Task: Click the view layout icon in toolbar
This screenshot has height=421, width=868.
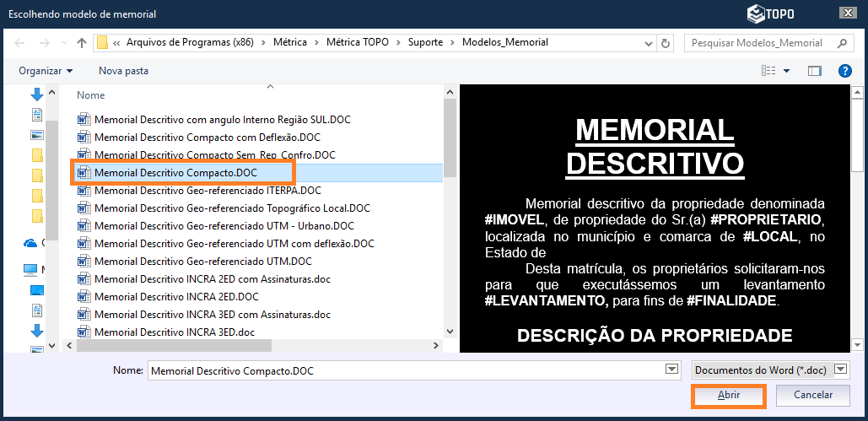Action: [768, 71]
